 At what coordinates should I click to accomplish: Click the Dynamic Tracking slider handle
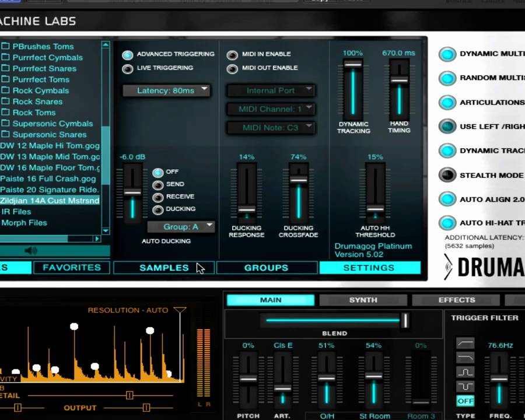point(353,64)
